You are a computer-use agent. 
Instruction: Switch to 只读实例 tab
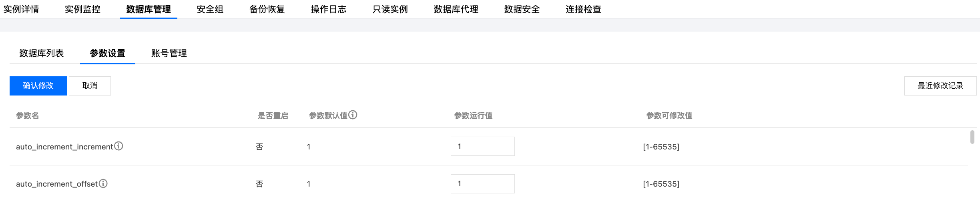click(390, 9)
